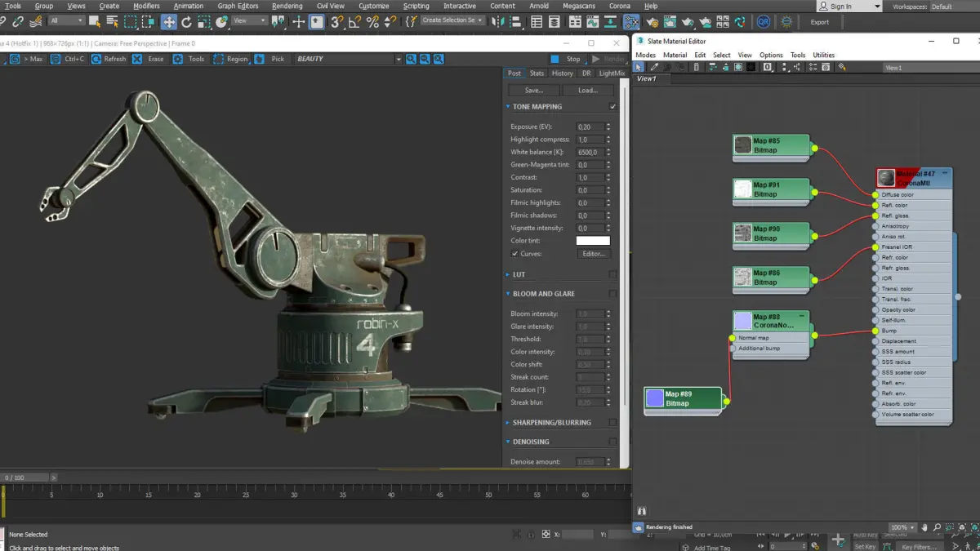The width and height of the screenshot is (980, 551).
Task: Click the Load... button in Post tab
Action: click(x=588, y=91)
